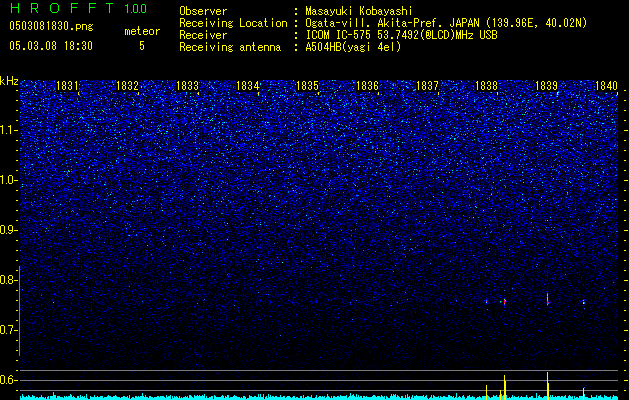
Task: Click the 1.1 frequency axis label
Action: 9,130
